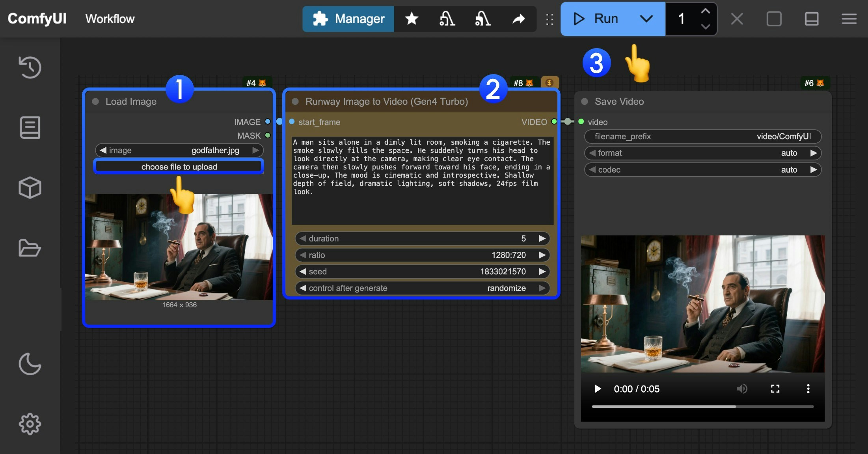Toggle the canvas focus square icon
Viewport: 868px width, 454px height.
pyautogui.click(x=774, y=19)
